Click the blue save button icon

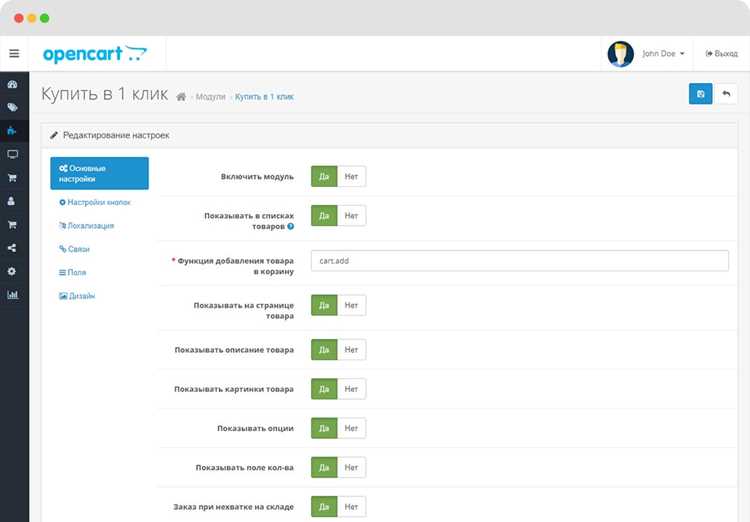[x=700, y=94]
